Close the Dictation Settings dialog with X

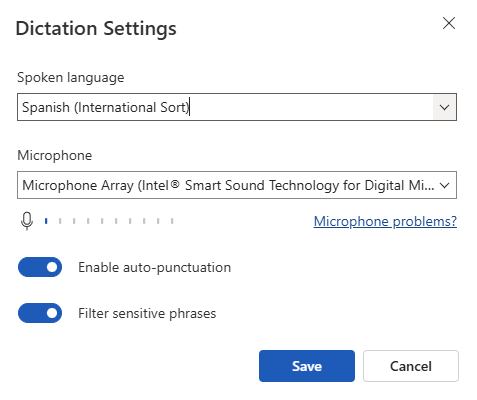pos(449,23)
